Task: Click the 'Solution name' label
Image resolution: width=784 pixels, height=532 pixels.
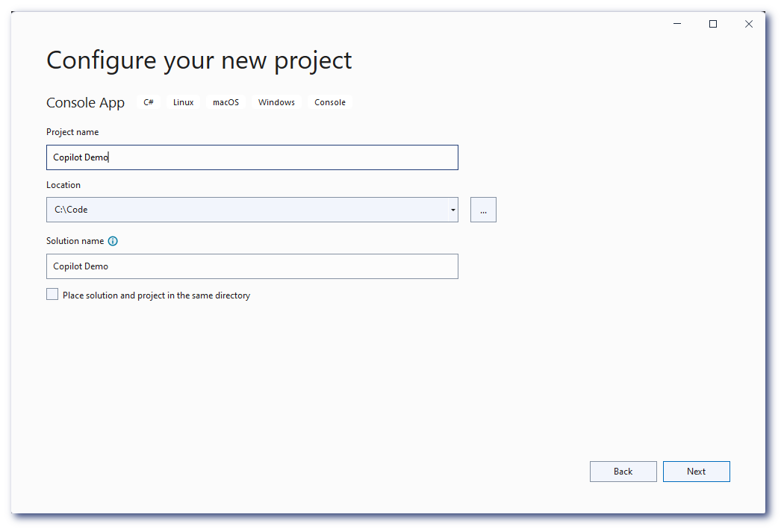Action: point(75,241)
